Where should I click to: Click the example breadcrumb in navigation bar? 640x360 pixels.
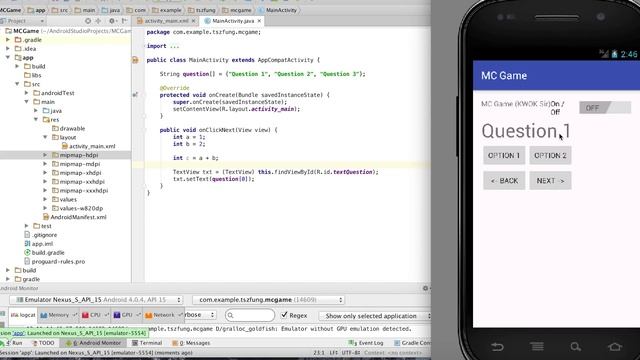[166, 10]
